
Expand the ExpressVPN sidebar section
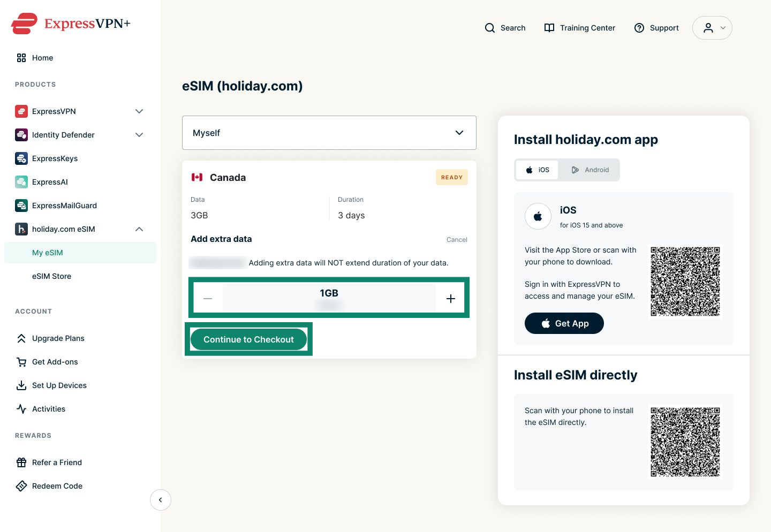coord(139,111)
